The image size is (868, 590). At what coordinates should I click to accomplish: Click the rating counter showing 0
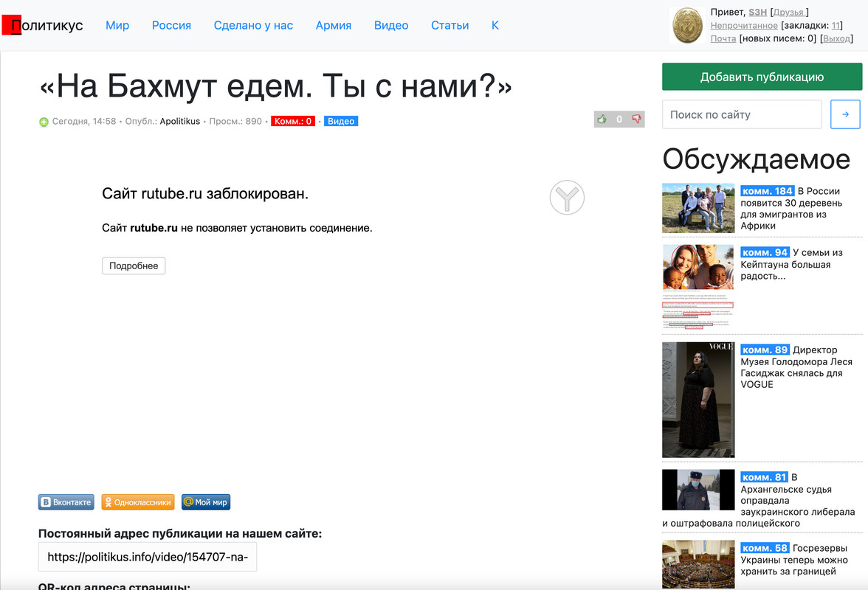pyautogui.click(x=619, y=119)
